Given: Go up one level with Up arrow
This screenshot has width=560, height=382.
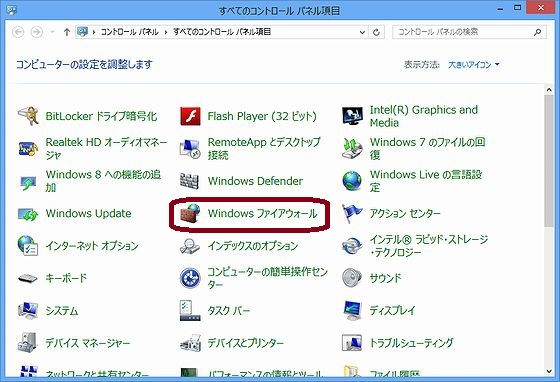Looking at the screenshot, I should pyautogui.click(x=66, y=32).
